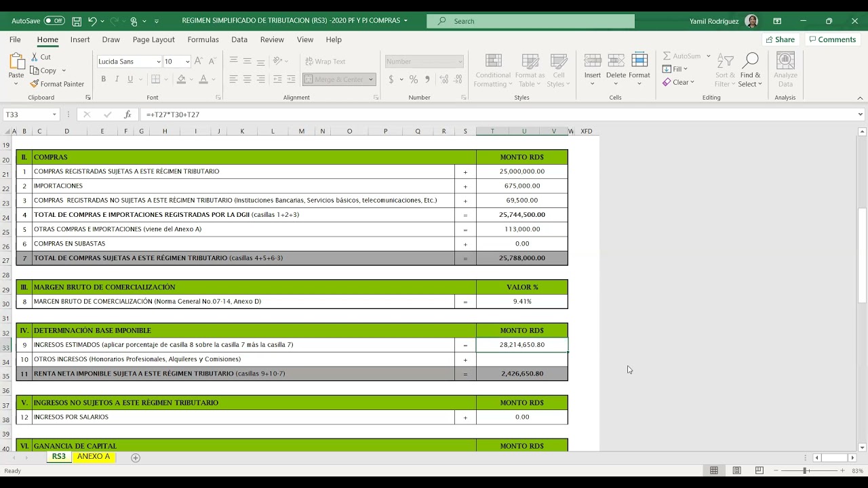Open Number format dropdown

[x=459, y=62]
